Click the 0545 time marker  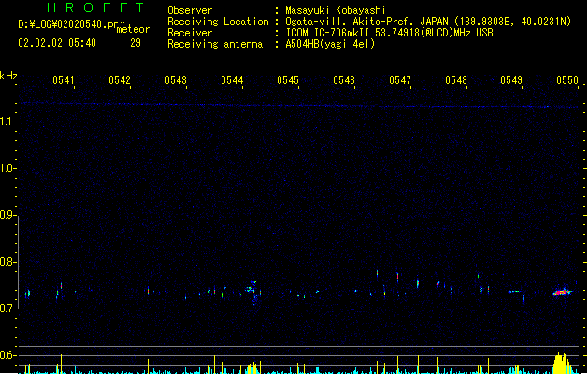pos(288,79)
